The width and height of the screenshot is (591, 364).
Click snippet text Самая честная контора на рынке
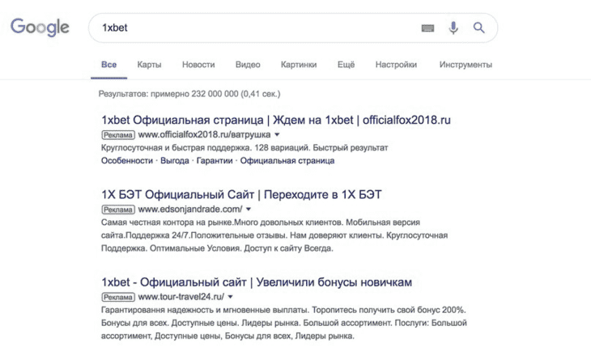coord(168,222)
